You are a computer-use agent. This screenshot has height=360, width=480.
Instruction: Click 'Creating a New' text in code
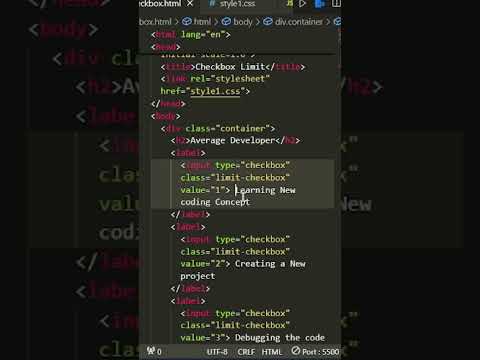[x=270, y=264]
